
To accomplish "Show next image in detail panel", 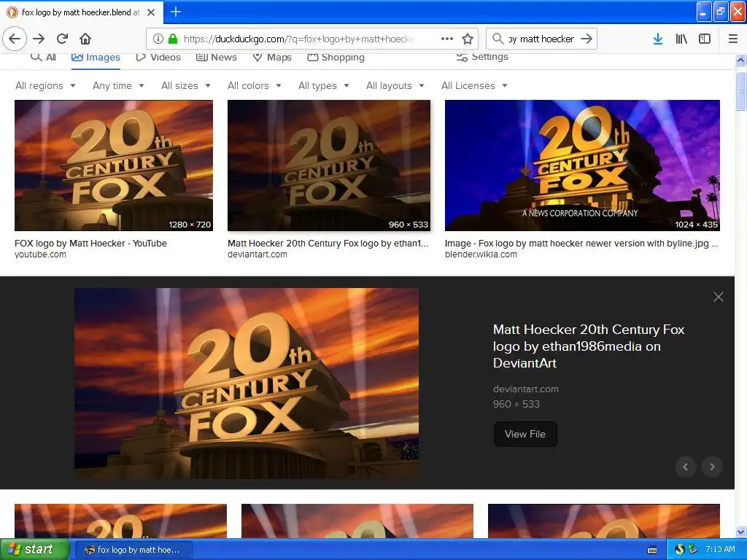I will (x=712, y=467).
